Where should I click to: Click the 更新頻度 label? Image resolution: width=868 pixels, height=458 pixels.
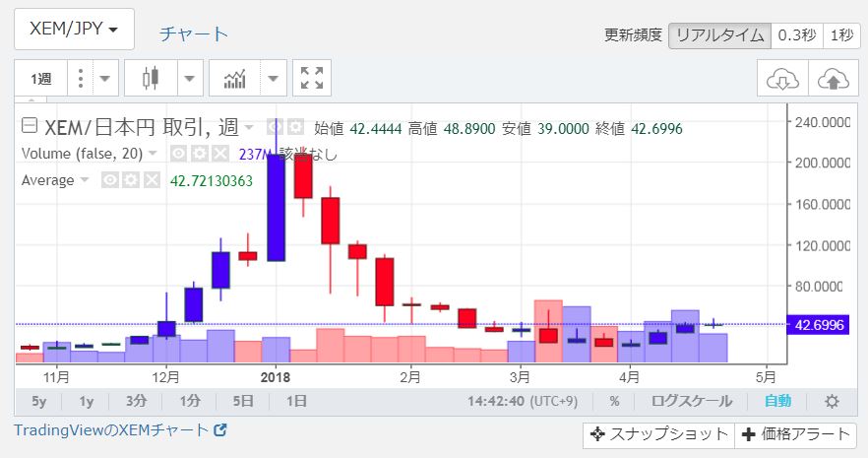click(634, 35)
